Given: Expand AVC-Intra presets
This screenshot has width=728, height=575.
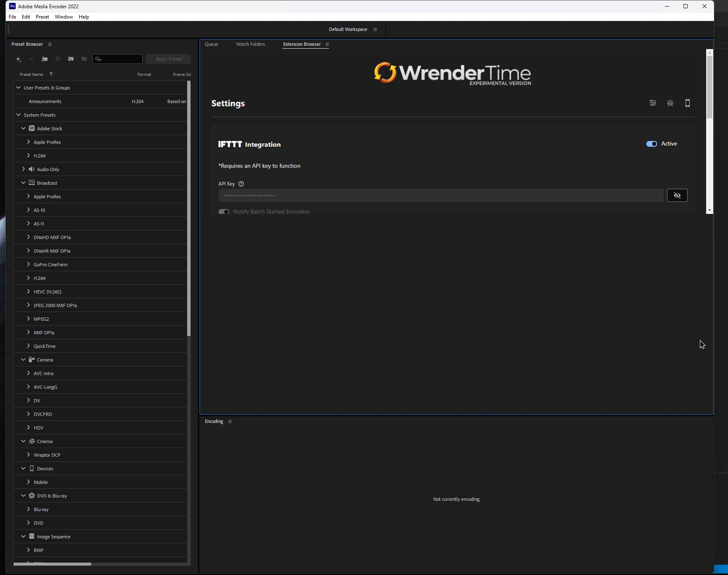Looking at the screenshot, I should [28, 373].
